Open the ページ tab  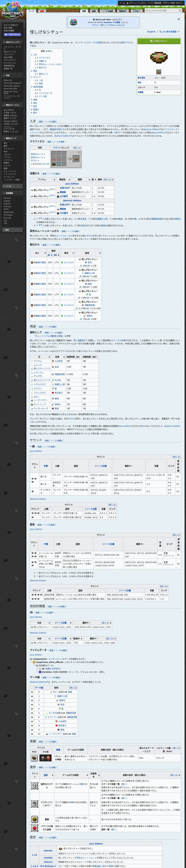coord(31,11)
